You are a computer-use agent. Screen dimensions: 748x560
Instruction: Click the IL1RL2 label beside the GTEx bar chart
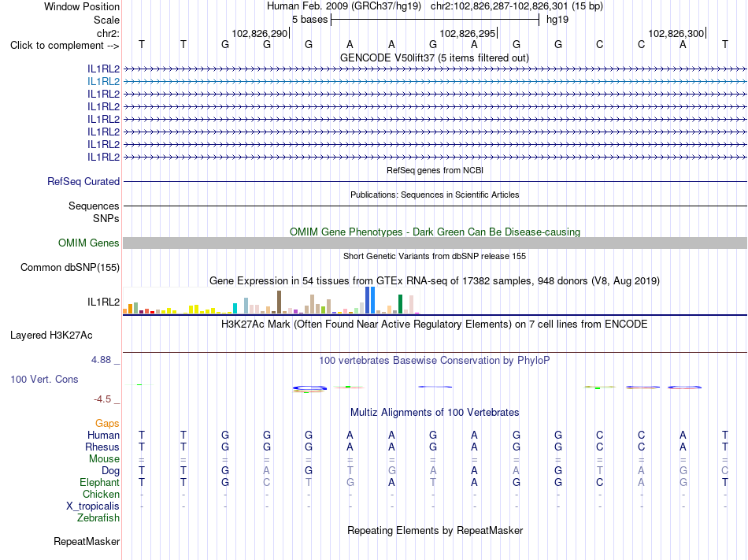(x=103, y=302)
